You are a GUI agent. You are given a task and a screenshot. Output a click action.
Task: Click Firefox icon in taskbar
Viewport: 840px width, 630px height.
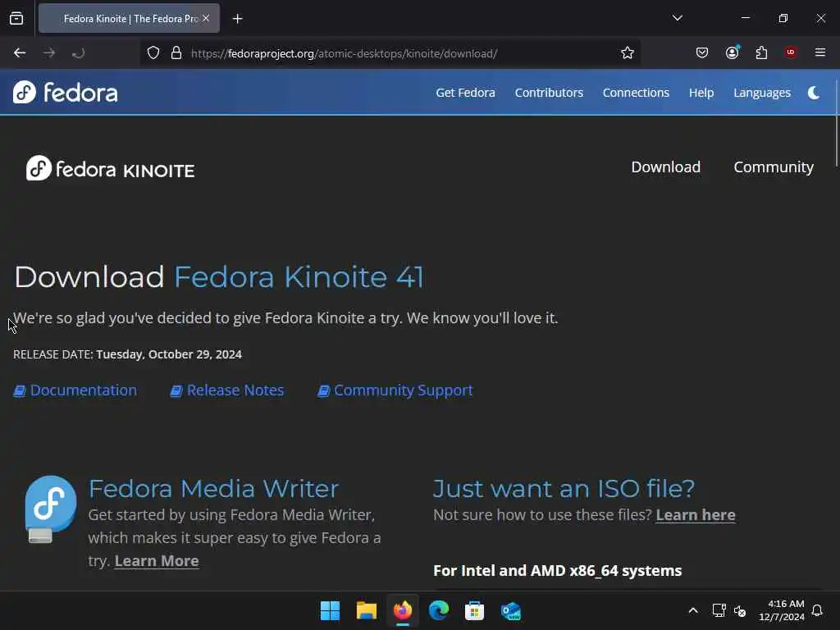[x=402, y=610]
